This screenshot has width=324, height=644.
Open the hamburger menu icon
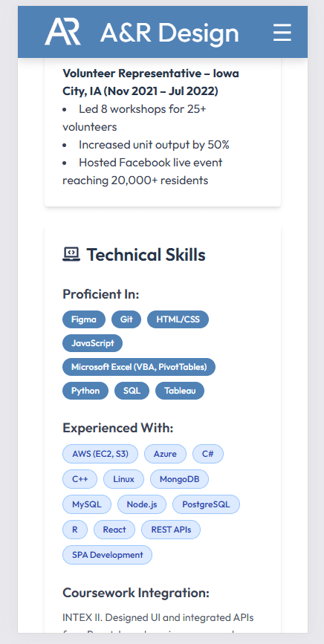click(x=282, y=32)
